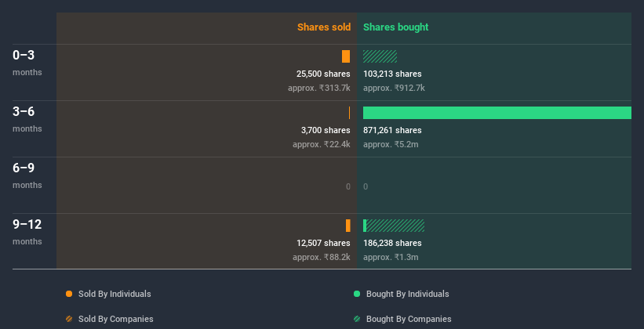Image resolution: width=644 pixels, height=329 pixels.
Task: Click the approx. ₹22.4k amount
Action: point(322,144)
